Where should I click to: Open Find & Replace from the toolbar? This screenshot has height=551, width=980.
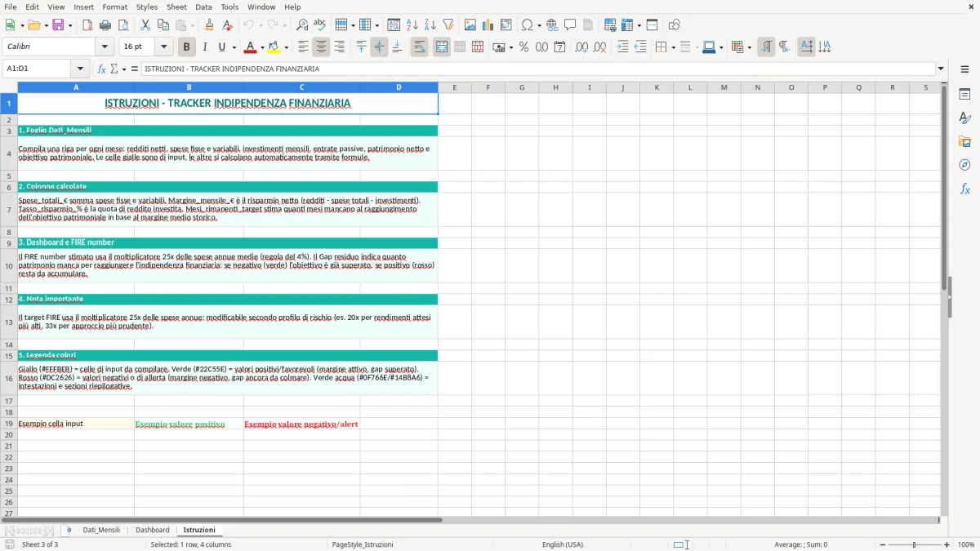point(302,25)
